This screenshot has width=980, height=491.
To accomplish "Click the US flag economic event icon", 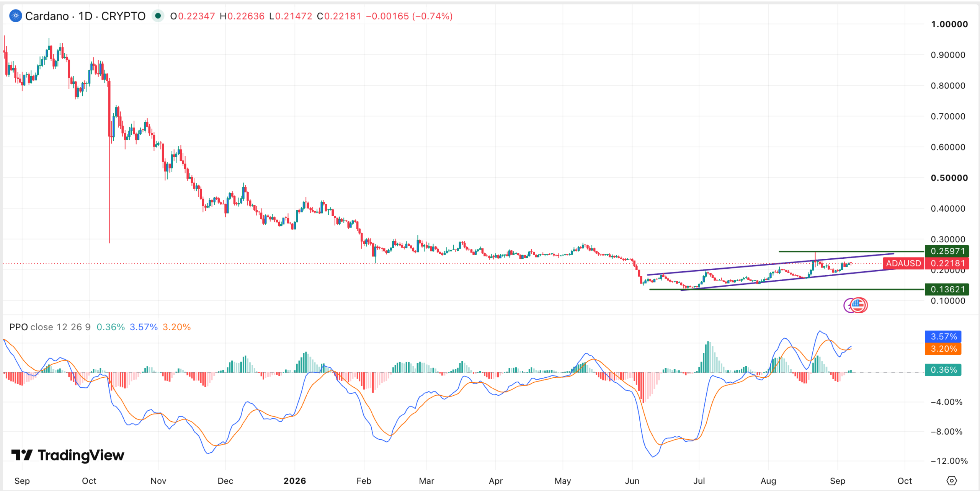I will point(858,305).
